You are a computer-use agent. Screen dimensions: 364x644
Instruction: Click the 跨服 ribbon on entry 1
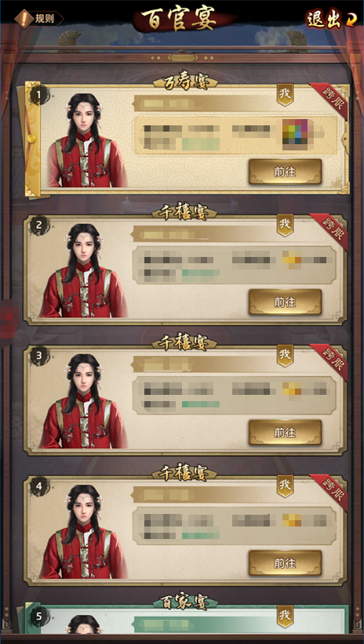pos(331,99)
